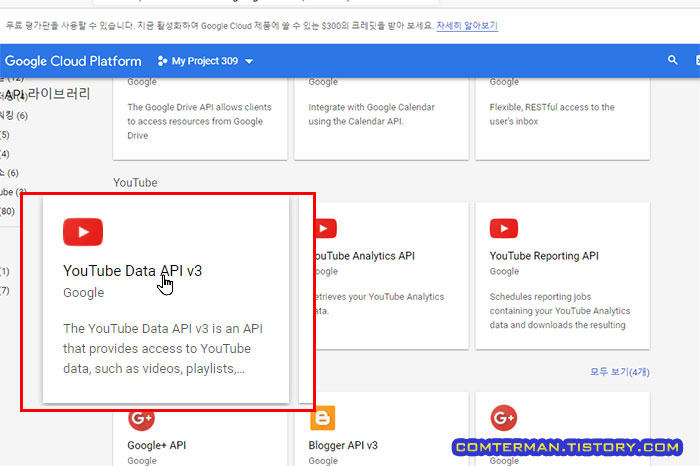700x466 pixels.
Task: Select the sidebar category with count (7)
Action: 5,291
